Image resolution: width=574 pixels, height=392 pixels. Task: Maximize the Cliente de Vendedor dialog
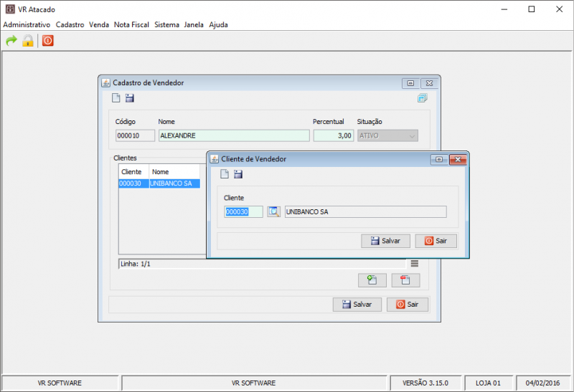(439, 159)
